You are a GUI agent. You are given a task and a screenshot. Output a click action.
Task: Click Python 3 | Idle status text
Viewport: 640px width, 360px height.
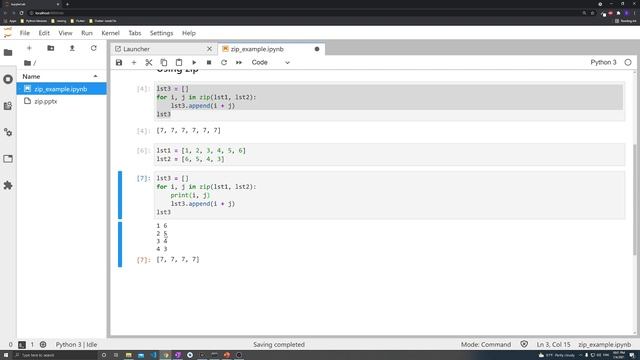pos(76,344)
